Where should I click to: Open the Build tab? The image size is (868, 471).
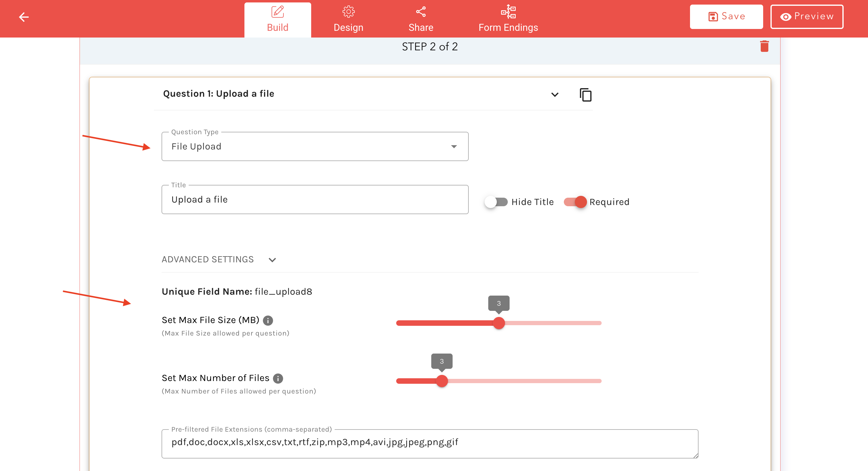277,19
